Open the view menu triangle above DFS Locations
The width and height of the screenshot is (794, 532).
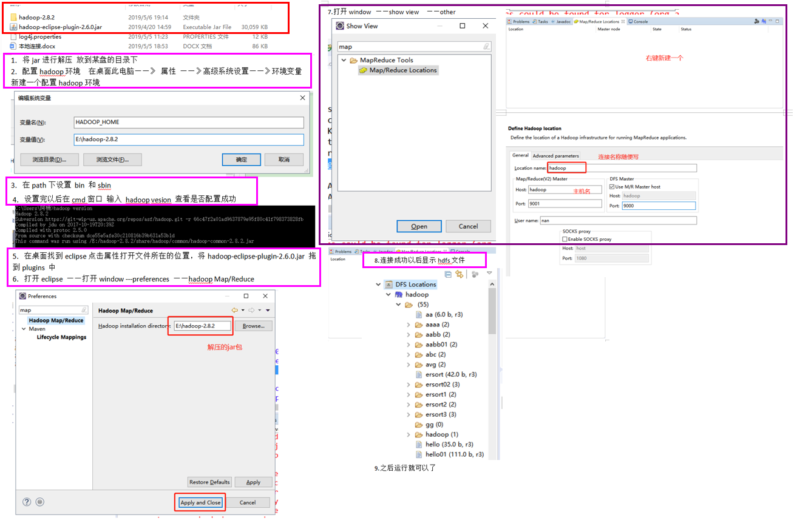coord(489,274)
